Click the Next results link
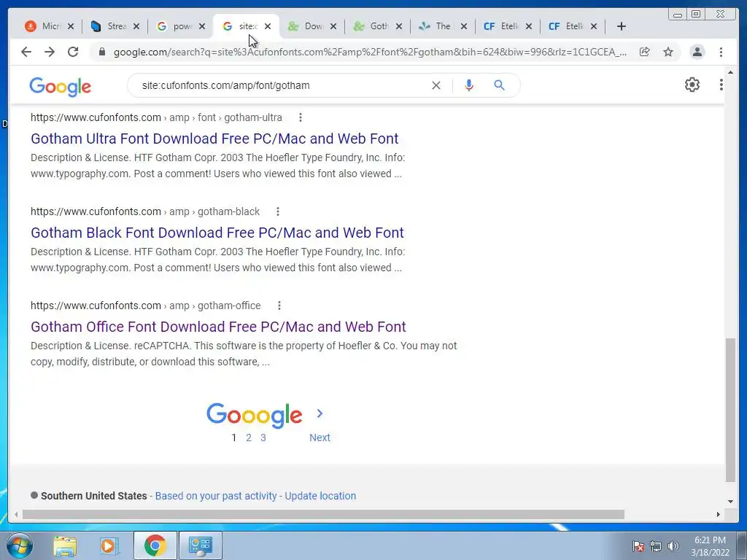 tap(320, 437)
